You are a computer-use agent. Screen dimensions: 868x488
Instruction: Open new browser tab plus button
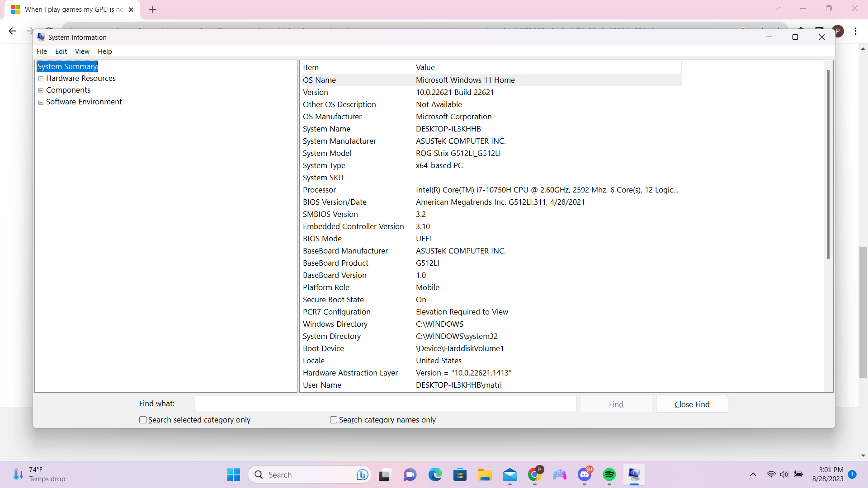click(x=152, y=9)
